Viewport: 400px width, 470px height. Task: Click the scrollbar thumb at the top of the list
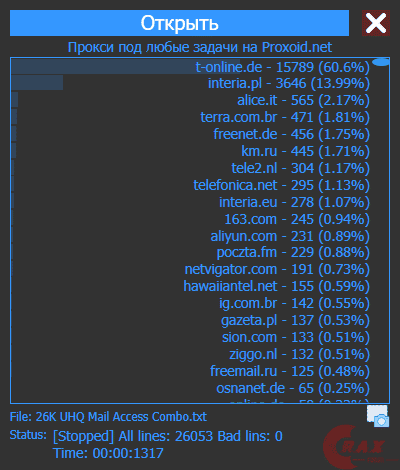tap(381, 62)
